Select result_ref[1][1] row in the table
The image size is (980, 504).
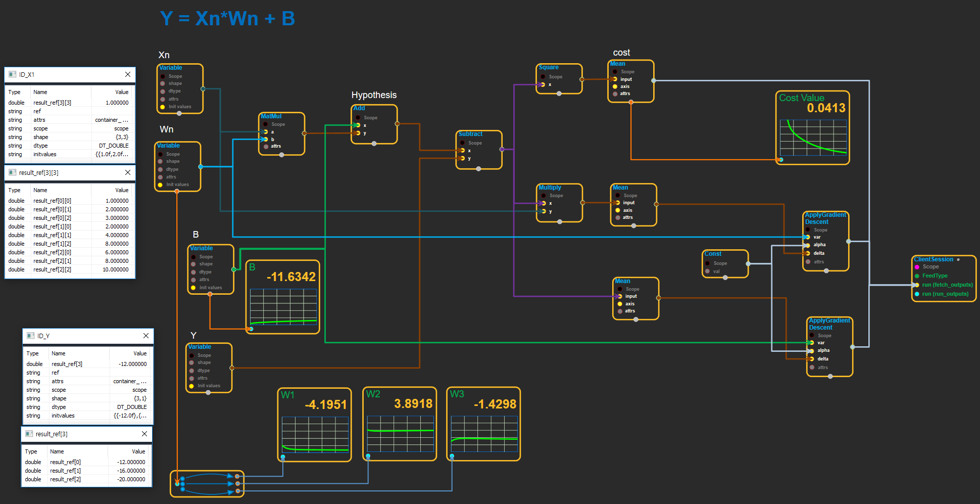click(x=69, y=235)
